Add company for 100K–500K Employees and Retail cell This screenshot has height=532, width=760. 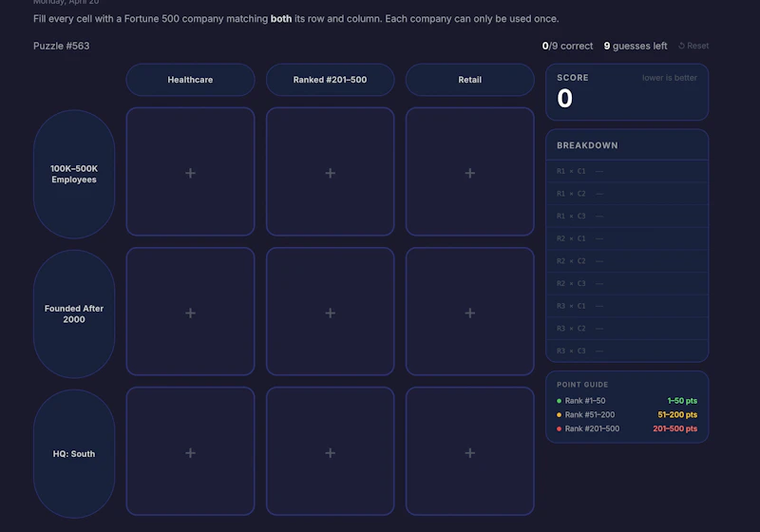click(x=469, y=172)
